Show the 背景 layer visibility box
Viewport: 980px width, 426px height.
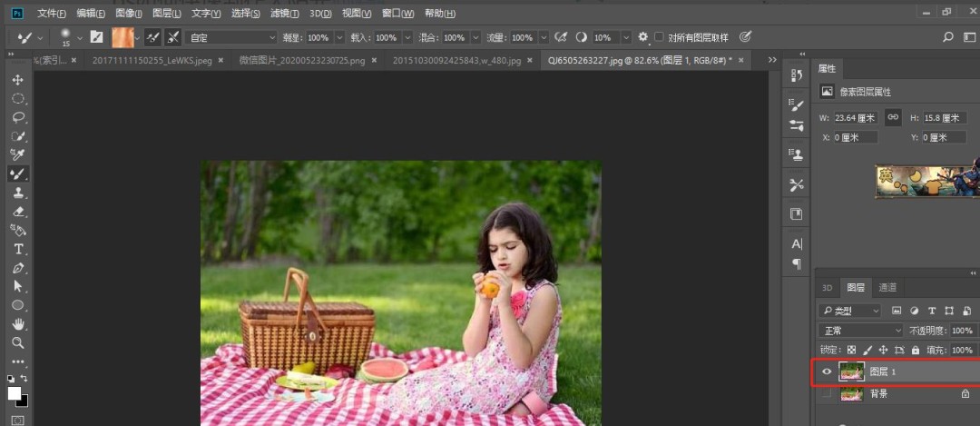pos(826,393)
